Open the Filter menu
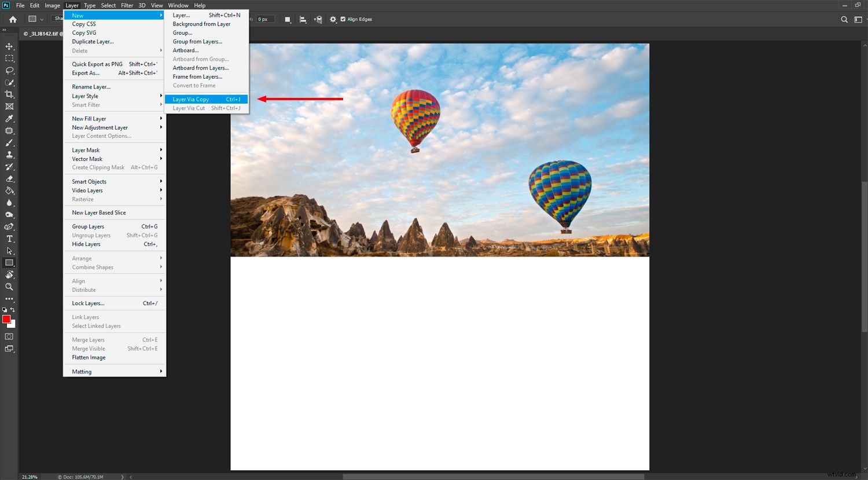Screen dimensions: 868x480 127,5
